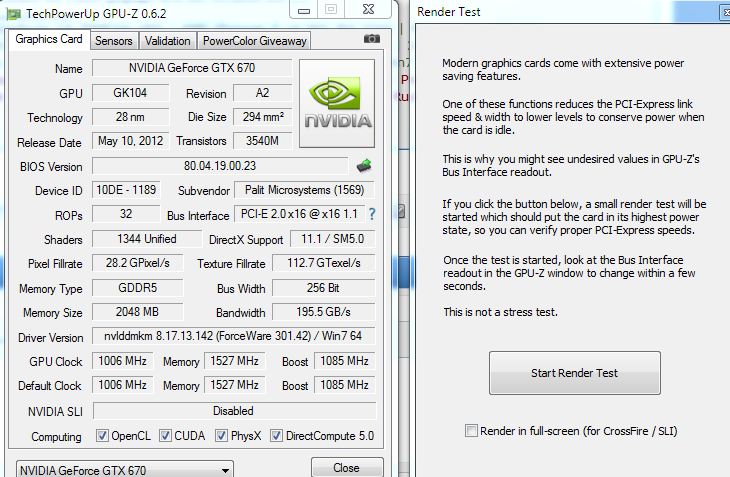Click the DirectX Support value 11.1 / SM5.0

click(332, 239)
